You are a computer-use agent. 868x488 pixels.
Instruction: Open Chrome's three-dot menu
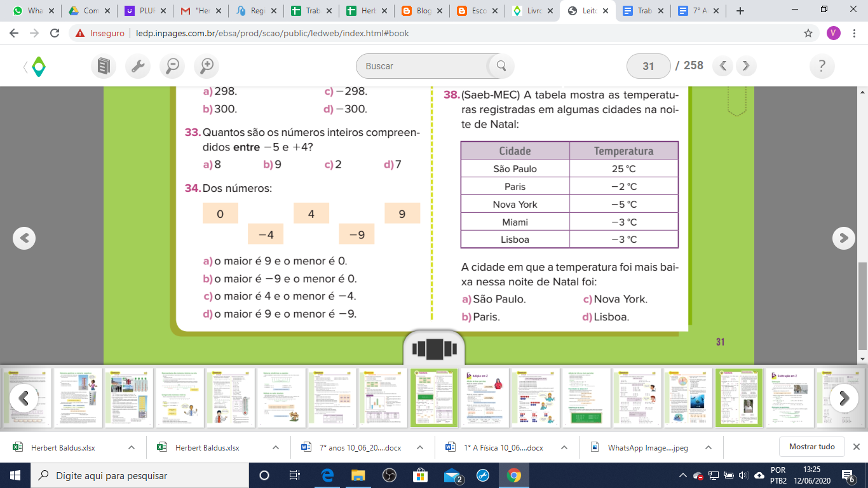(x=855, y=33)
